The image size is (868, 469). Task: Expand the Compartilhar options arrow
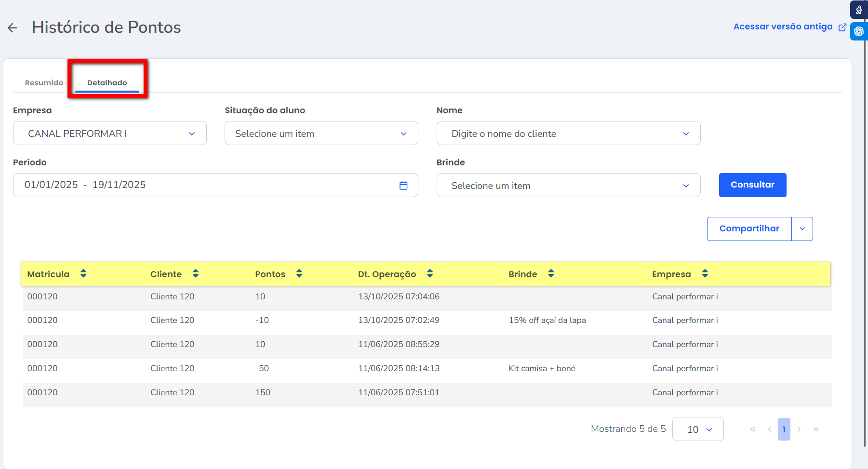(802, 229)
